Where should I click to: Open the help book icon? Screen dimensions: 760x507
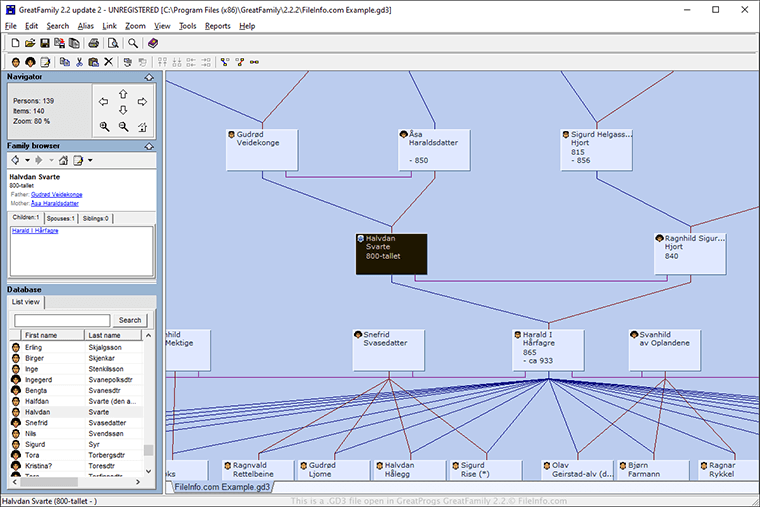click(153, 43)
